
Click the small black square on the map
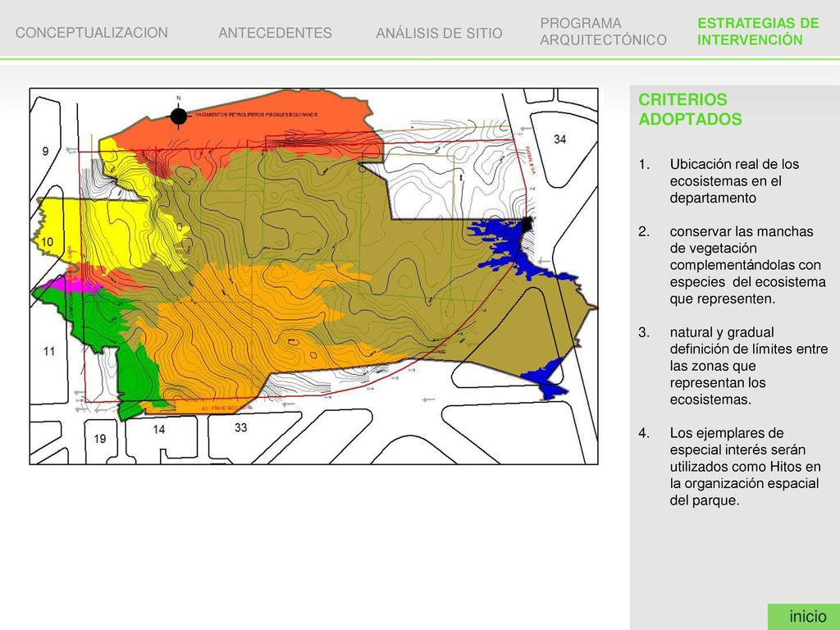(x=527, y=223)
